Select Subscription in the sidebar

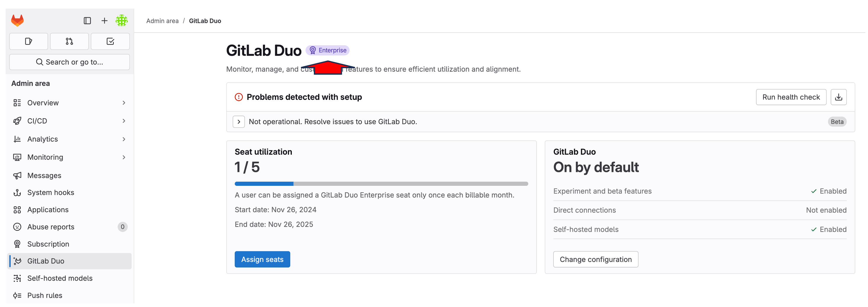click(x=49, y=244)
